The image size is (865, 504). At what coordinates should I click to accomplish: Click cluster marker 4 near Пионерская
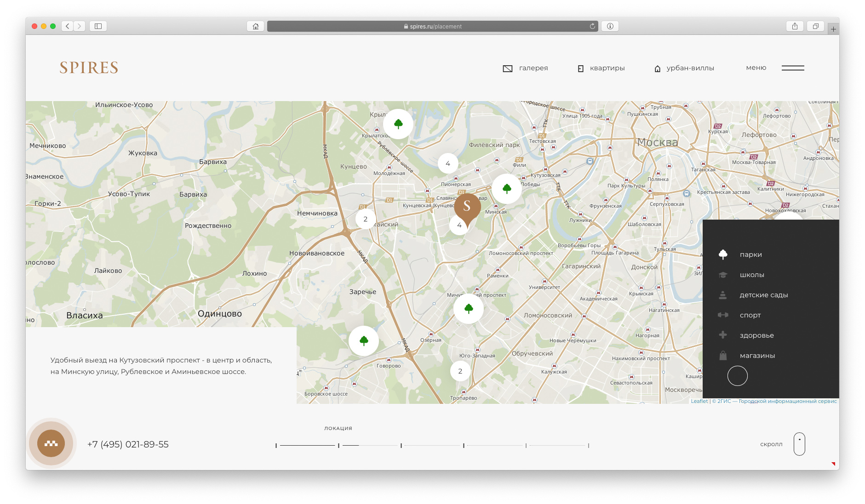[x=448, y=164]
